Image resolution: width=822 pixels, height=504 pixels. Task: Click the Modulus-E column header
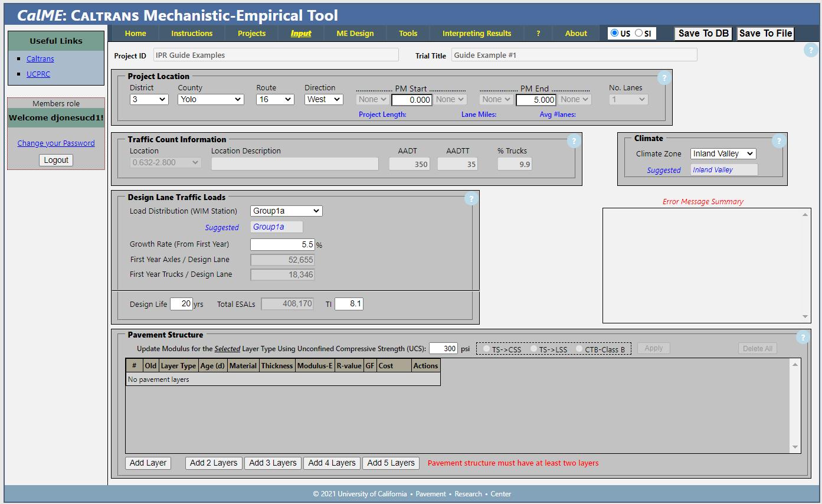click(315, 366)
